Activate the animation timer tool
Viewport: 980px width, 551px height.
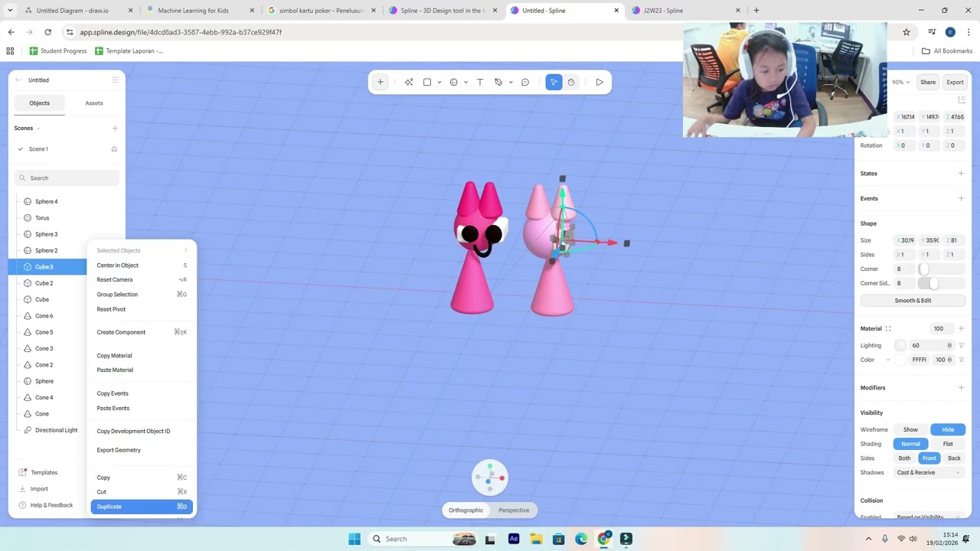pyautogui.click(x=571, y=82)
